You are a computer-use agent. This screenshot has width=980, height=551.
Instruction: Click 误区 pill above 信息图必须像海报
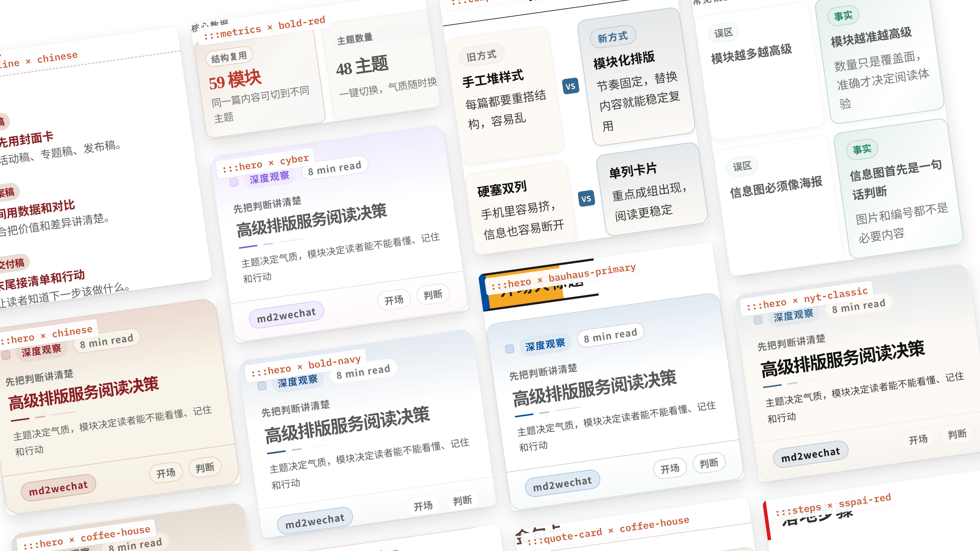click(742, 166)
